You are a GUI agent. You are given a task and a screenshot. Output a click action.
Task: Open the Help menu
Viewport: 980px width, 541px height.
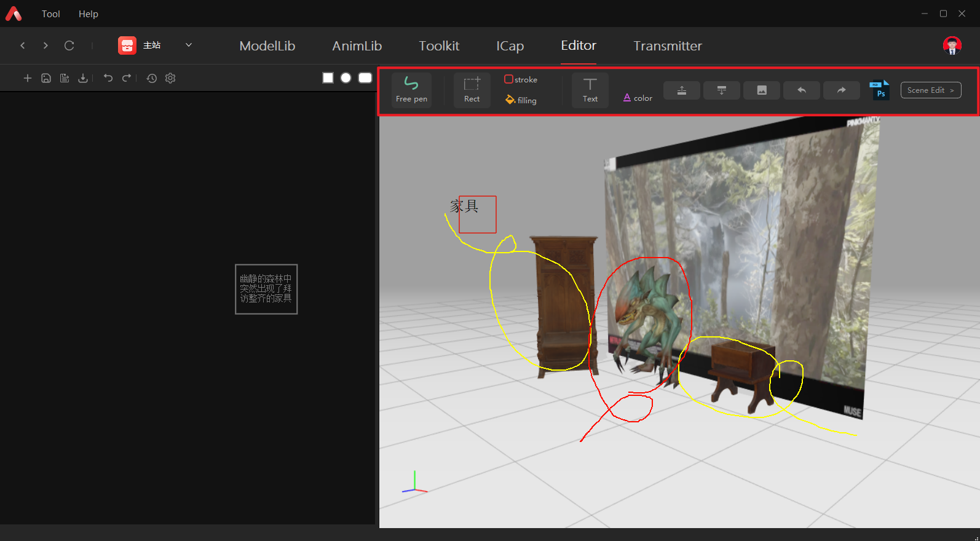click(89, 14)
